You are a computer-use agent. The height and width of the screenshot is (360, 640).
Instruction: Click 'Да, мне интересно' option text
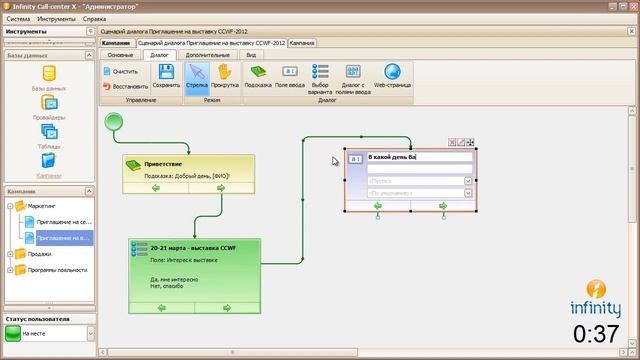pyautogui.click(x=174, y=280)
